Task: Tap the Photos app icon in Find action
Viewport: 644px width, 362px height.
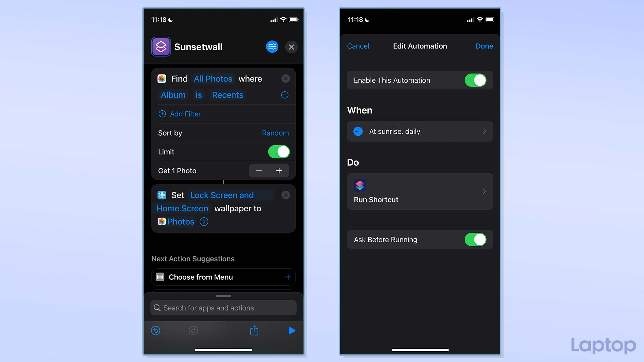Action: [162, 79]
